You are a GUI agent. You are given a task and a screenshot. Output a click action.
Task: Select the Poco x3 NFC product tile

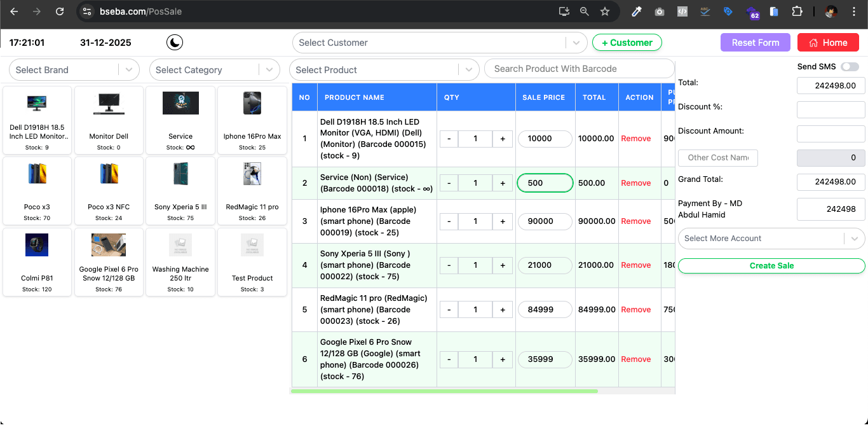click(109, 190)
